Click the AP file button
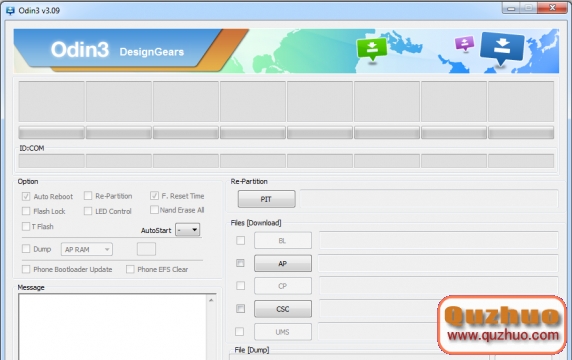Viewport: 572px width, 360px height. pyautogui.click(x=283, y=263)
